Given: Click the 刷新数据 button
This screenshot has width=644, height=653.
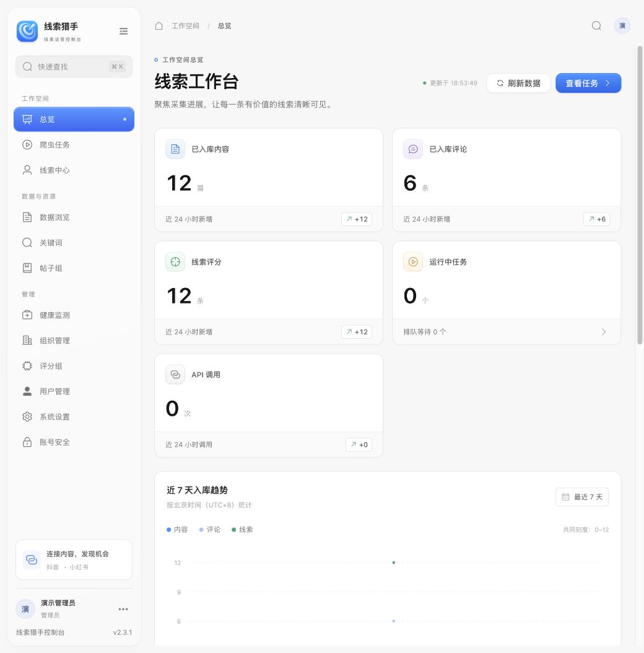Looking at the screenshot, I should coord(518,83).
